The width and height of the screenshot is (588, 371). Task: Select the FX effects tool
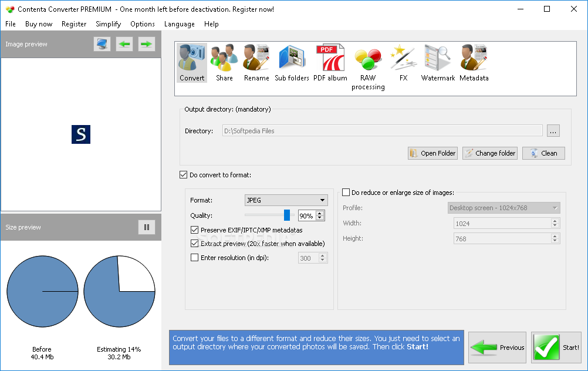(x=403, y=63)
